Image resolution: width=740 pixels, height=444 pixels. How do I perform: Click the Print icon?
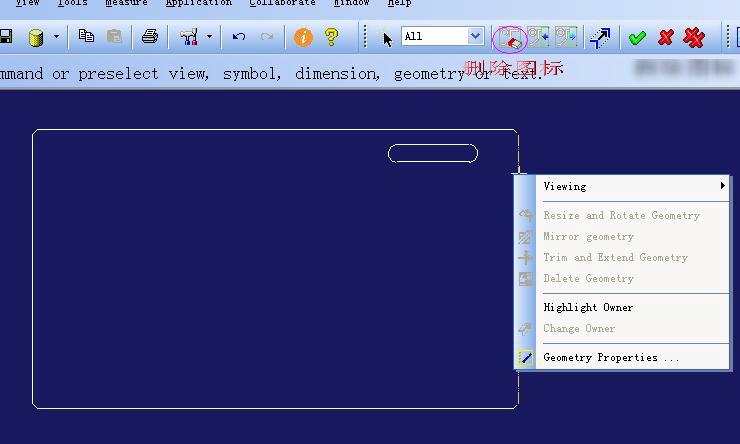150,36
